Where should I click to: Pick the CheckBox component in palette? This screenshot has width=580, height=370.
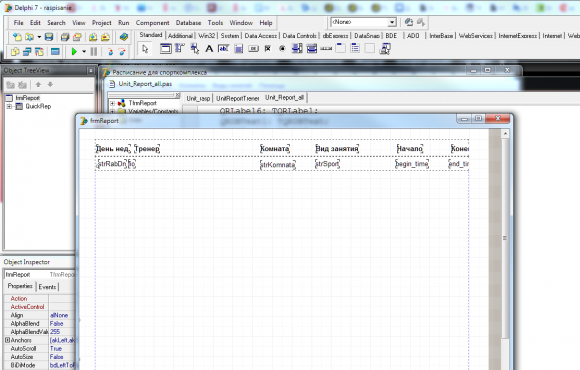coord(268,48)
